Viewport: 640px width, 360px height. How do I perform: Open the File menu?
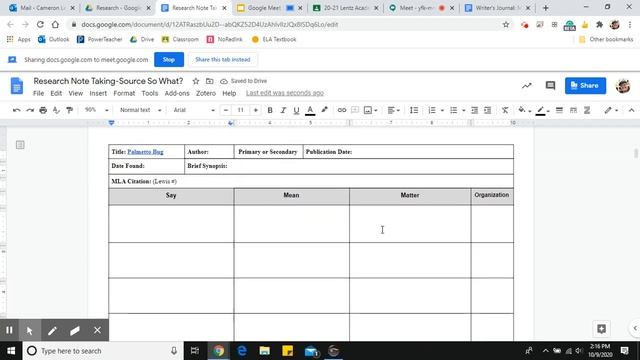[x=38, y=93]
